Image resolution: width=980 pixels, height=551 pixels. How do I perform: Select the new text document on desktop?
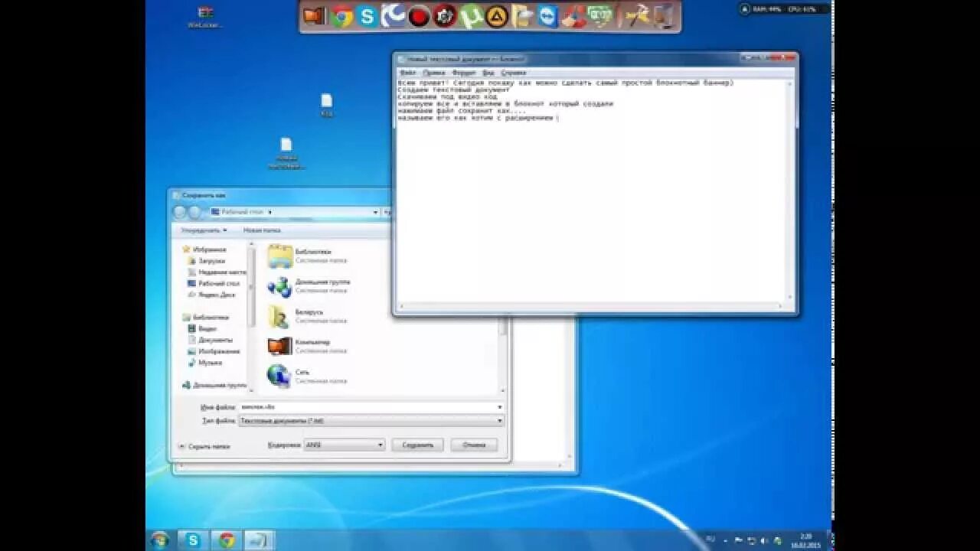click(286, 153)
